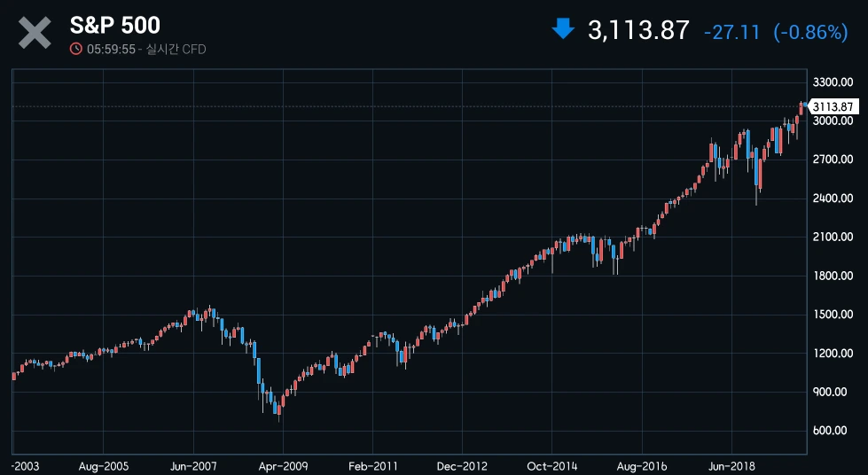Image resolution: width=868 pixels, height=475 pixels.
Task: Close the S&P 500 chart view
Action: click(35, 33)
